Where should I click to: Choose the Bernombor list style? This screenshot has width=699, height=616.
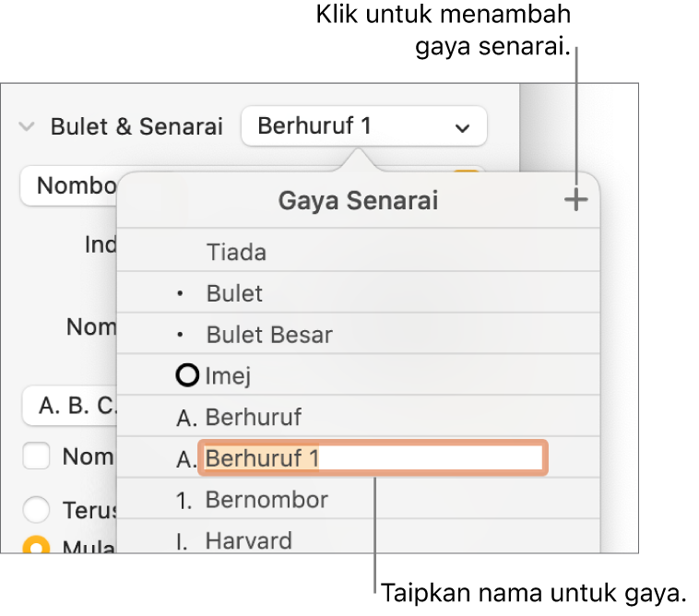pos(266,500)
